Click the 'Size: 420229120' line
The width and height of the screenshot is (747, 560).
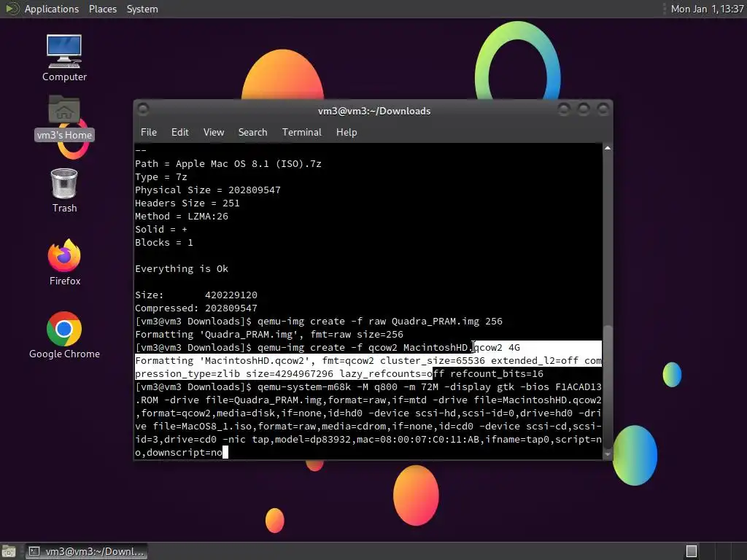coord(196,295)
